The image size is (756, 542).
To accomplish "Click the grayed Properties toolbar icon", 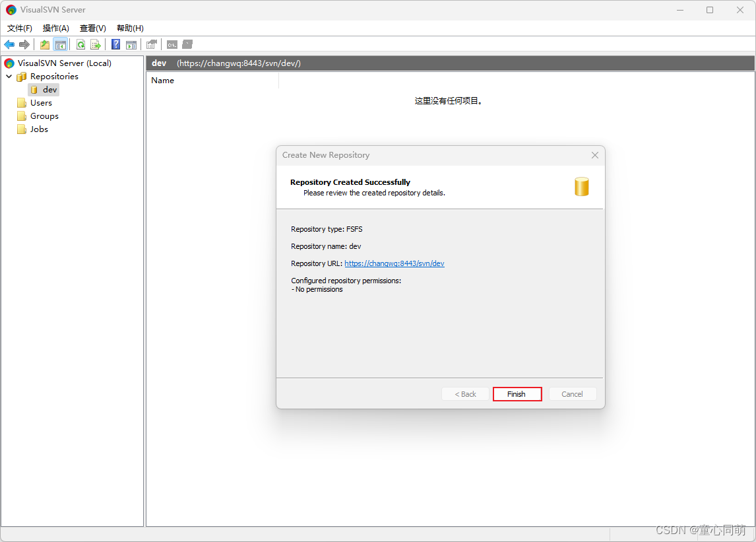I will click(x=151, y=45).
